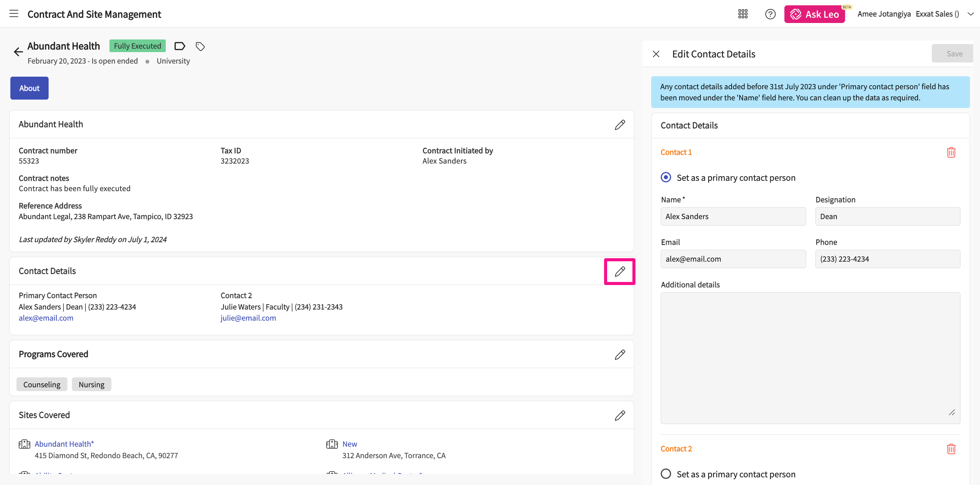Close the Edit Contact Details panel
This screenshot has height=485, width=980.
pyautogui.click(x=656, y=54)
